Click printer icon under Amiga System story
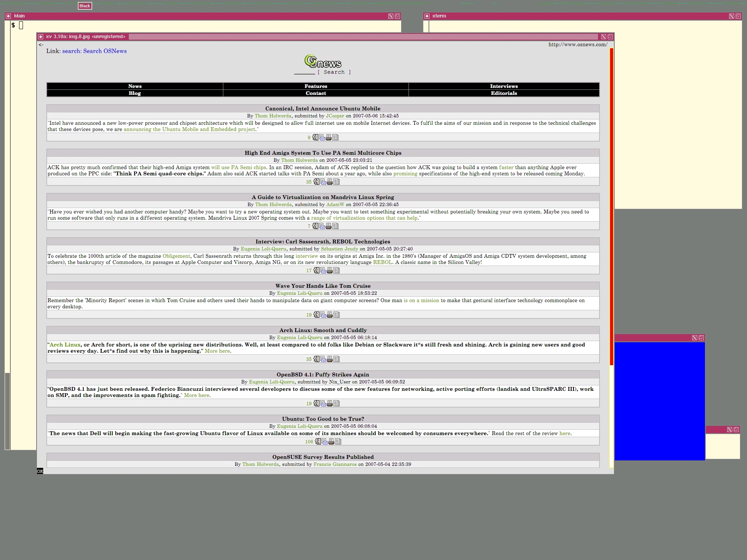747x560 pixels. 330,182
